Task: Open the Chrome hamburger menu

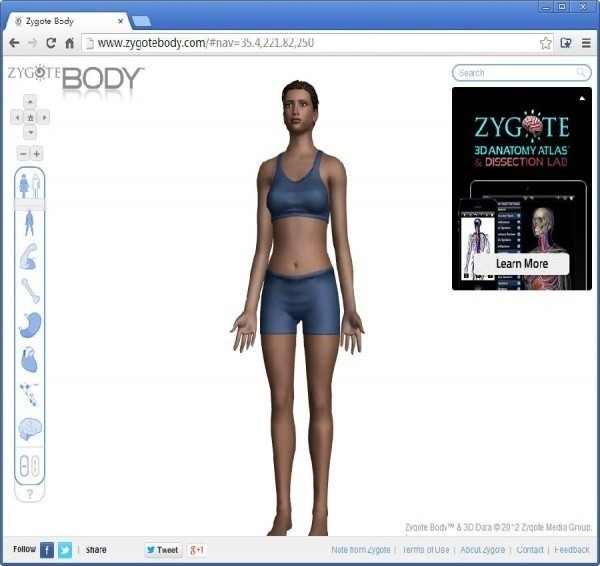Action: (586, 43)
